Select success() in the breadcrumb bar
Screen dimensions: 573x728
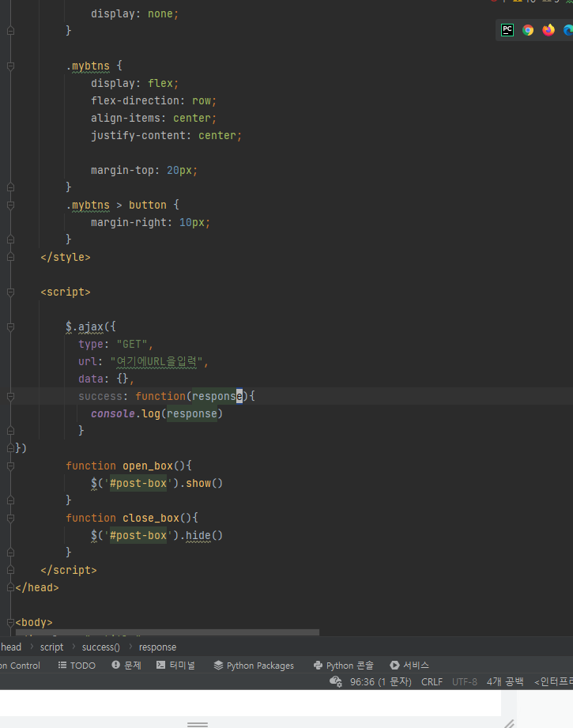[100, 647]
